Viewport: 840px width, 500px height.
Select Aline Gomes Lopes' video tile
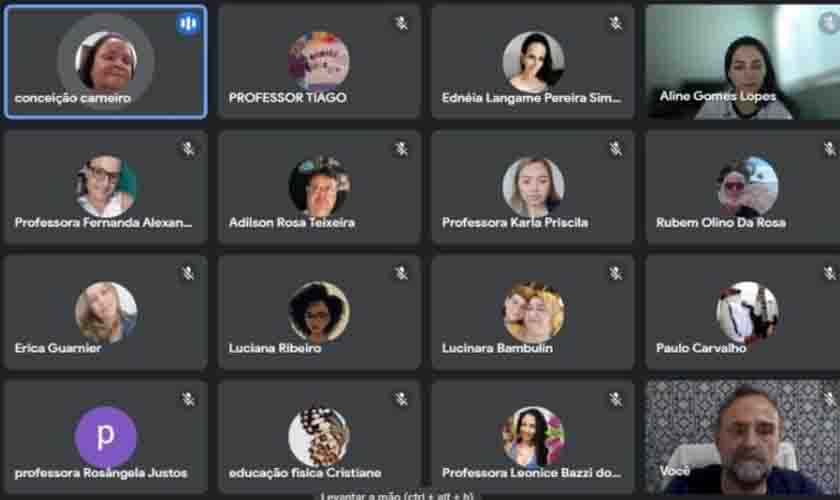[x=743, y=62]
